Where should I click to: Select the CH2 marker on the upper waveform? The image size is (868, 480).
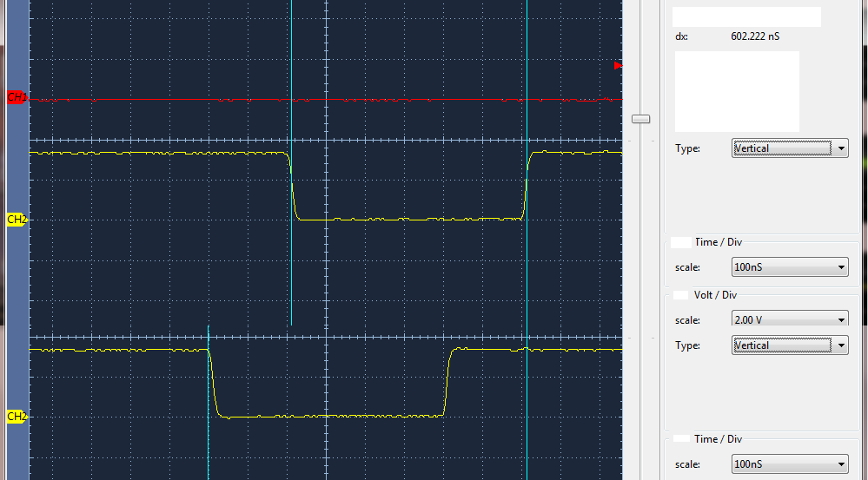tap(17, 220)
